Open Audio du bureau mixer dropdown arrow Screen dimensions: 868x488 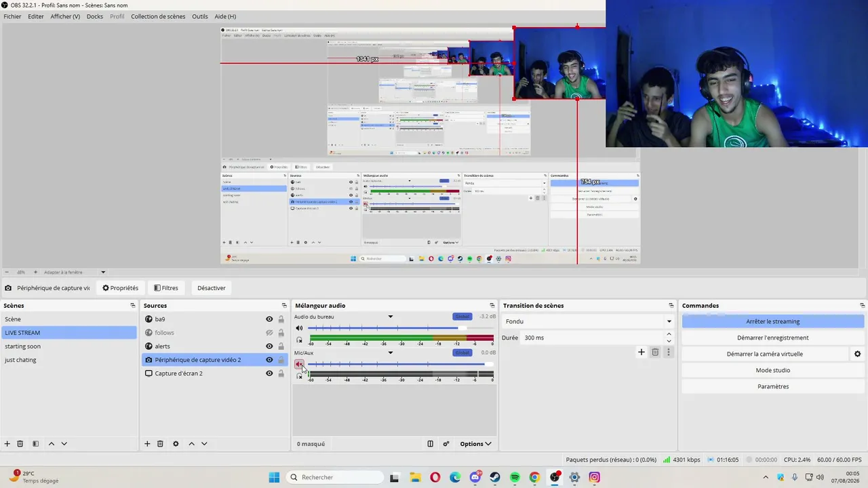coord(390,317)
